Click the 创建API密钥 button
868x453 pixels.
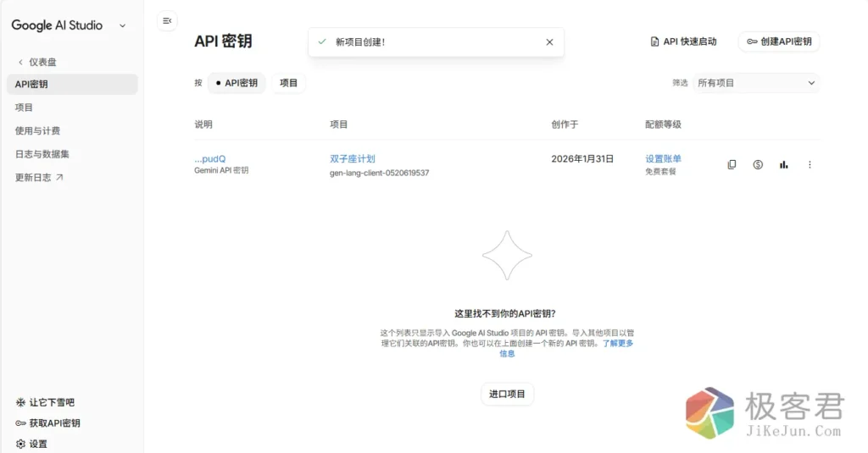(x=779, y=41)
